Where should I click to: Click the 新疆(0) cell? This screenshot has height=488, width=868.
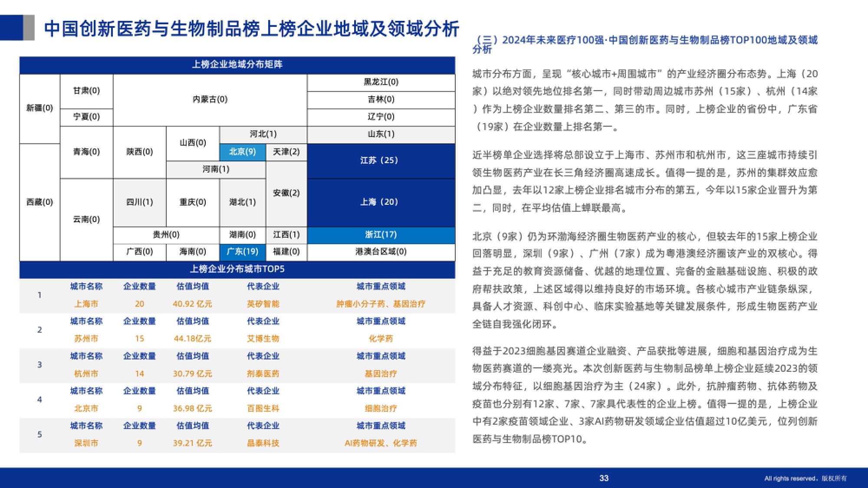(39, 108)
